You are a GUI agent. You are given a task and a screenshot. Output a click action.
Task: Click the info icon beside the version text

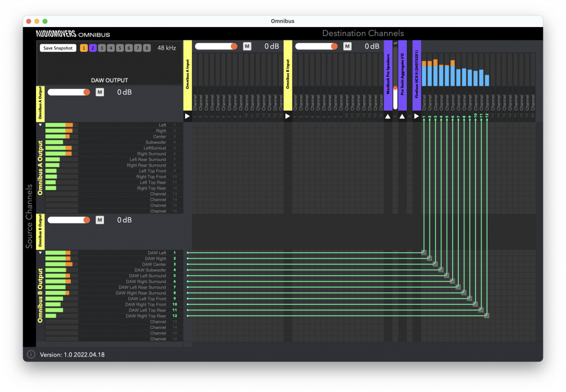click(x=31, y=354)
